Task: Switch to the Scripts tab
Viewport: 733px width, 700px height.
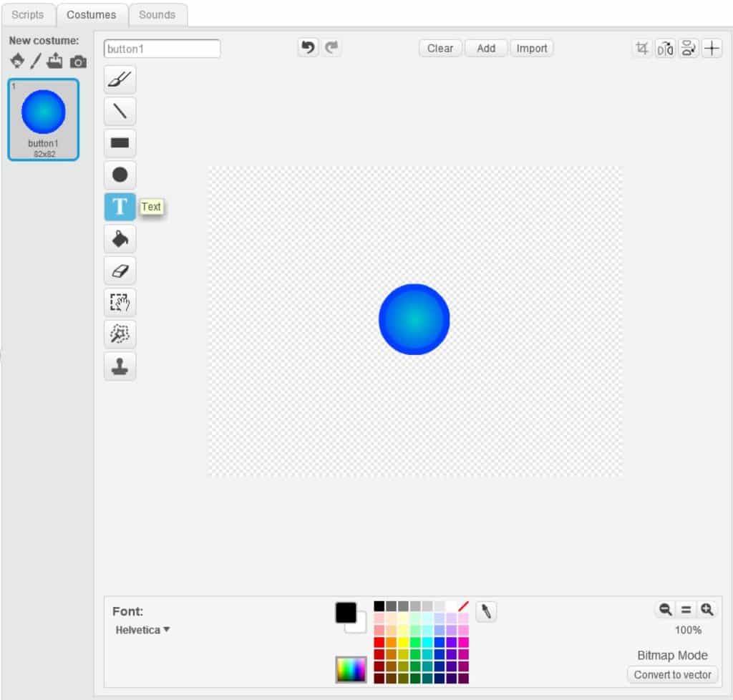Action: (x=28, y=15)
